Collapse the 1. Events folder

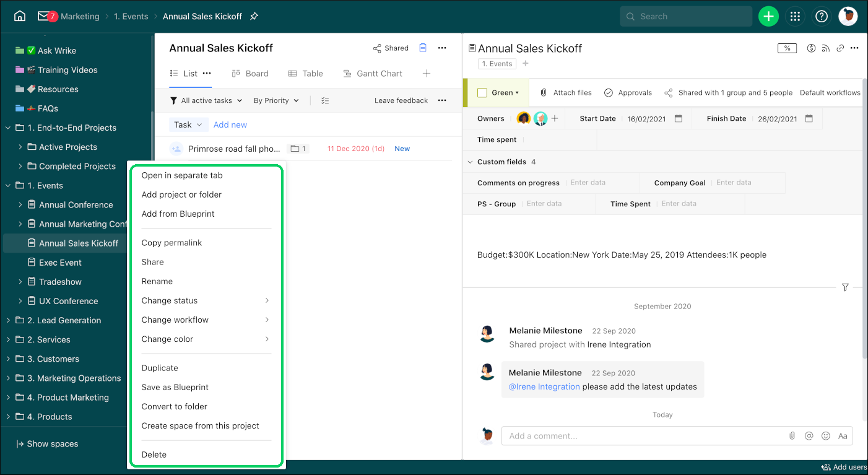(x=8, y=185)
